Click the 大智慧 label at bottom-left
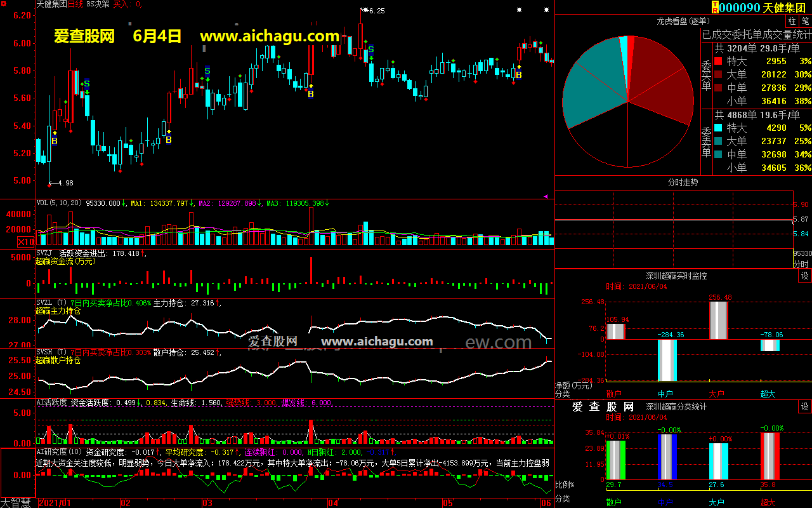812x508 pixels. pyautogui.click(x=16, y=502)
